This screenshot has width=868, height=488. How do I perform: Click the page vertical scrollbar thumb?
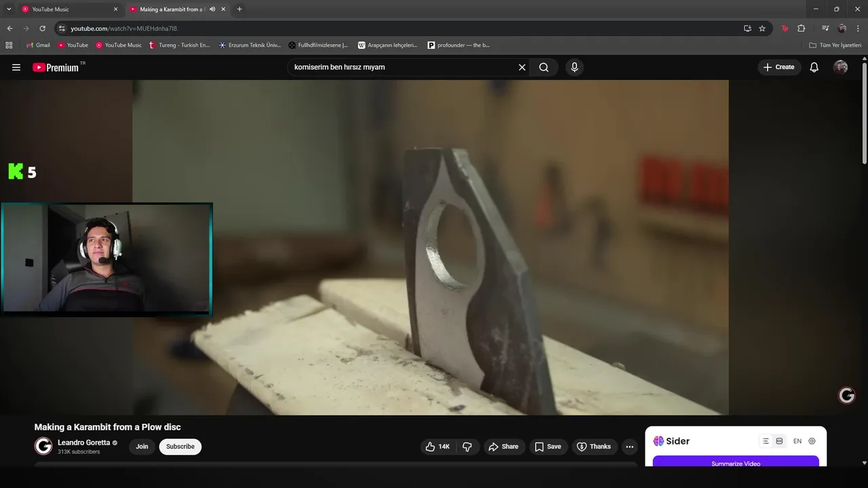[865, 112]
